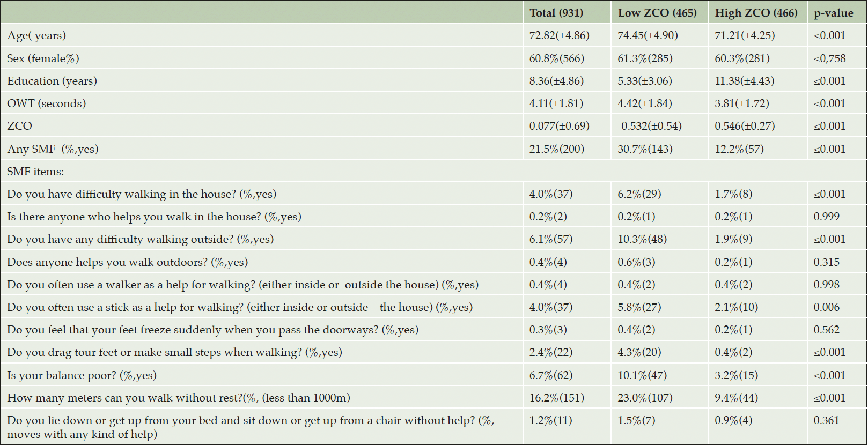The width and height of the screenshot is (868, 445).
Task: Click the SMF items: section heading
Action: pyautogui.click(x=35, y=172)
